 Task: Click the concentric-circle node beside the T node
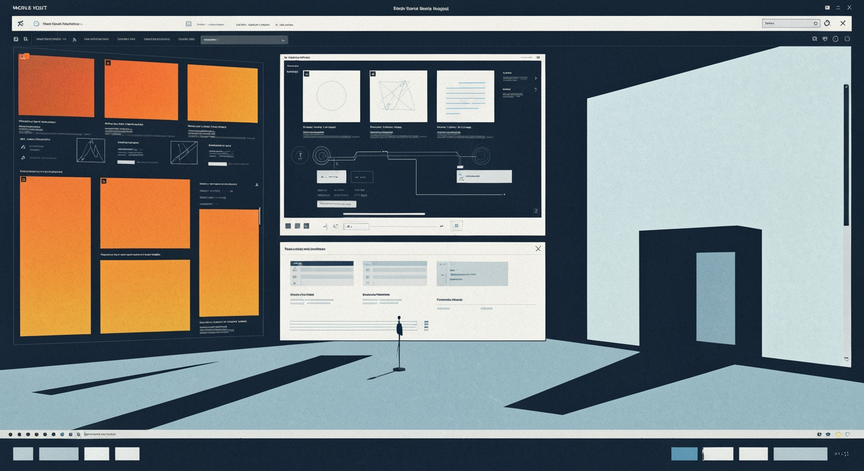click(322, 156)
